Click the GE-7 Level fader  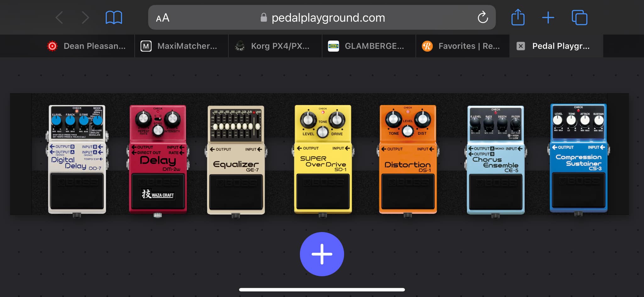(x=258, y=126)
